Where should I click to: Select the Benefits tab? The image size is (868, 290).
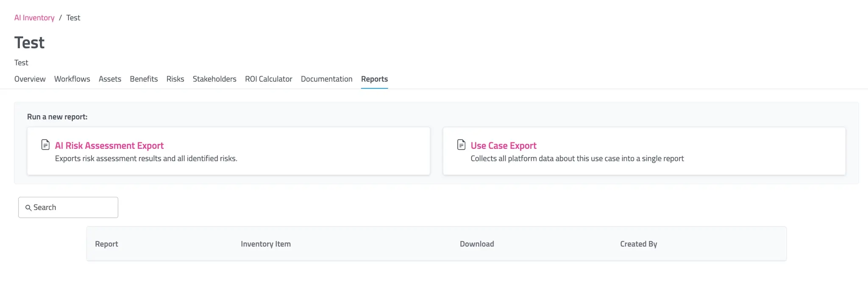(x=144, y=79)
